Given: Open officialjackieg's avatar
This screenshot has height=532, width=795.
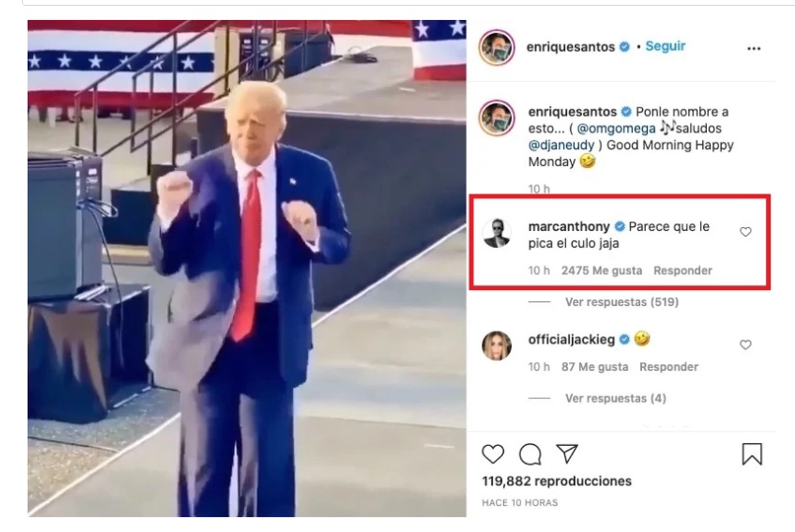Looking at the screenshot, I should coord(497,346).
